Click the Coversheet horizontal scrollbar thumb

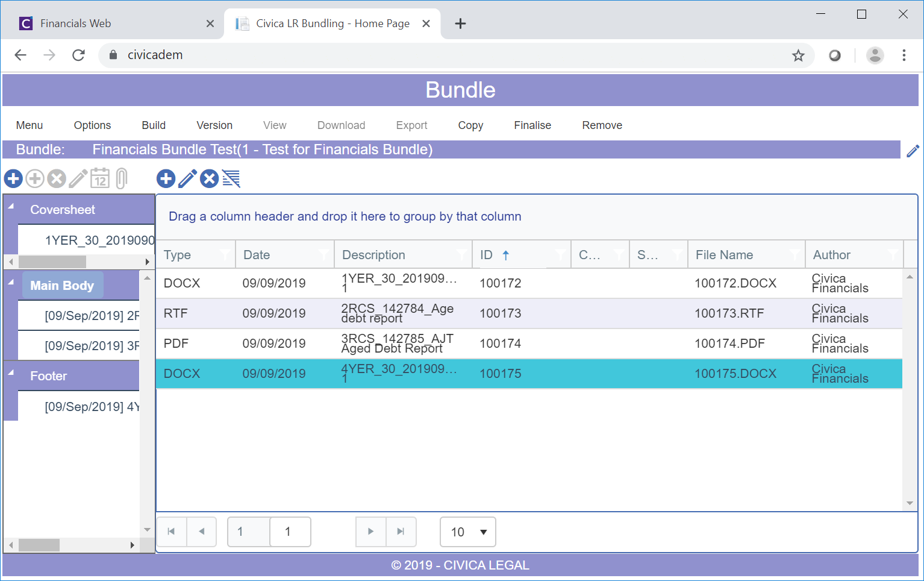coord(52,262)
